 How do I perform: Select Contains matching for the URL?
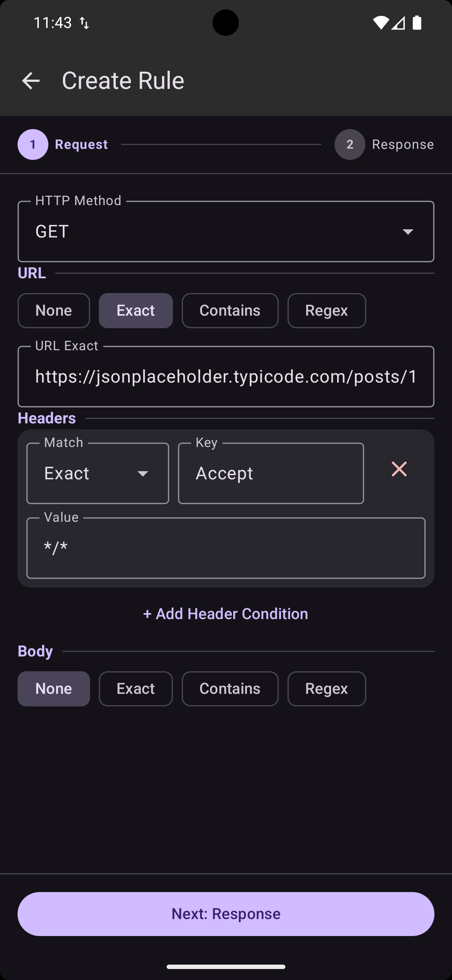230,310
